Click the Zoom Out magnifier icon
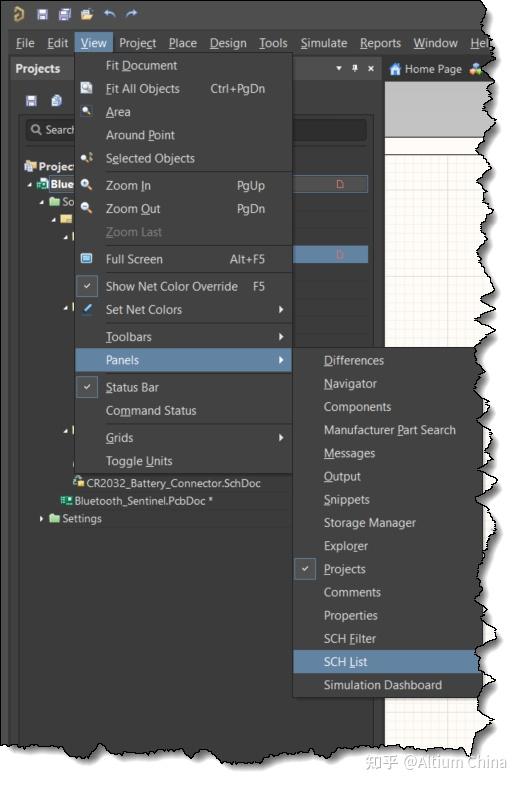520x785 pixels. 87,208
